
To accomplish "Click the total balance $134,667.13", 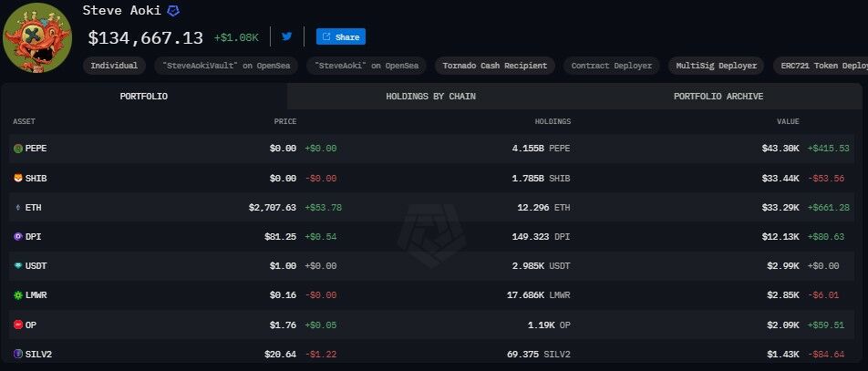I will coord(146,37).
